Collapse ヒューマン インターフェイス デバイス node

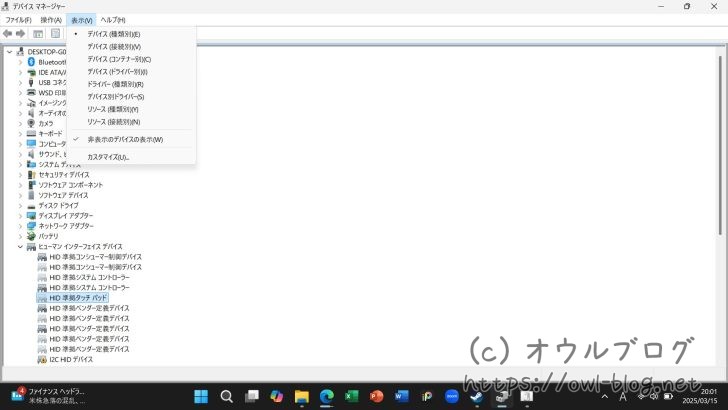coord(20,246)
